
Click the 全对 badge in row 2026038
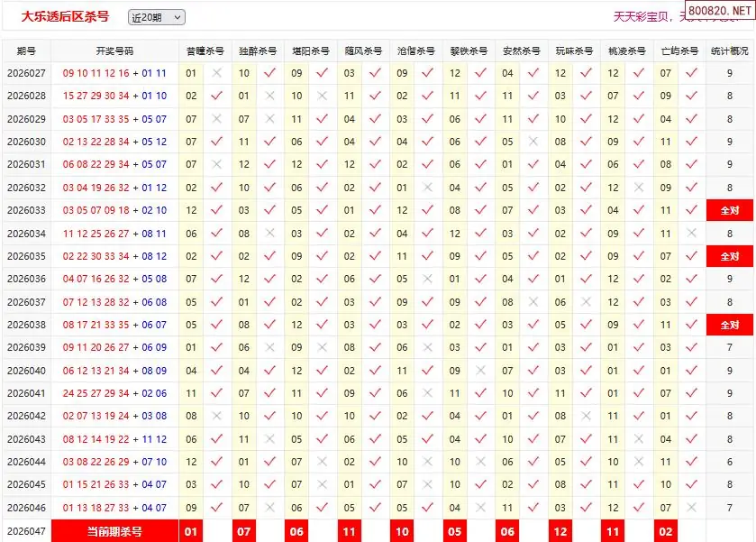tap(729, 325)
